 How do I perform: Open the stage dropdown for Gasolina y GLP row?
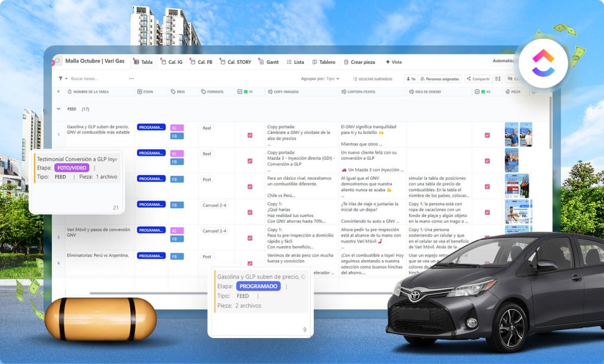[151, 127]
